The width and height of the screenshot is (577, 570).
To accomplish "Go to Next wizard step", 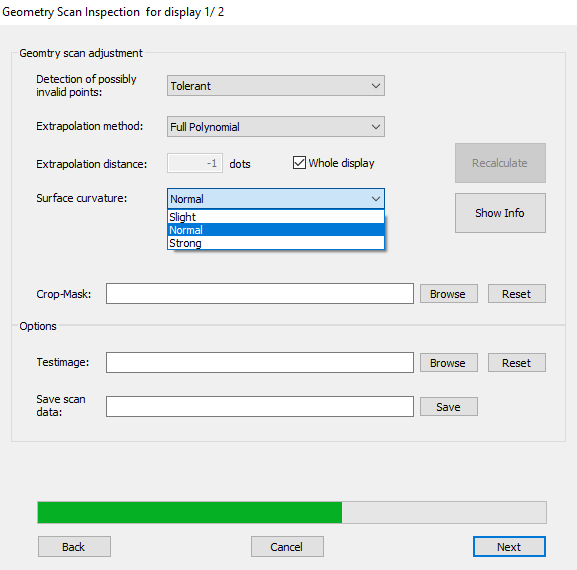I will pyautogui.click(x=509, y=546).
